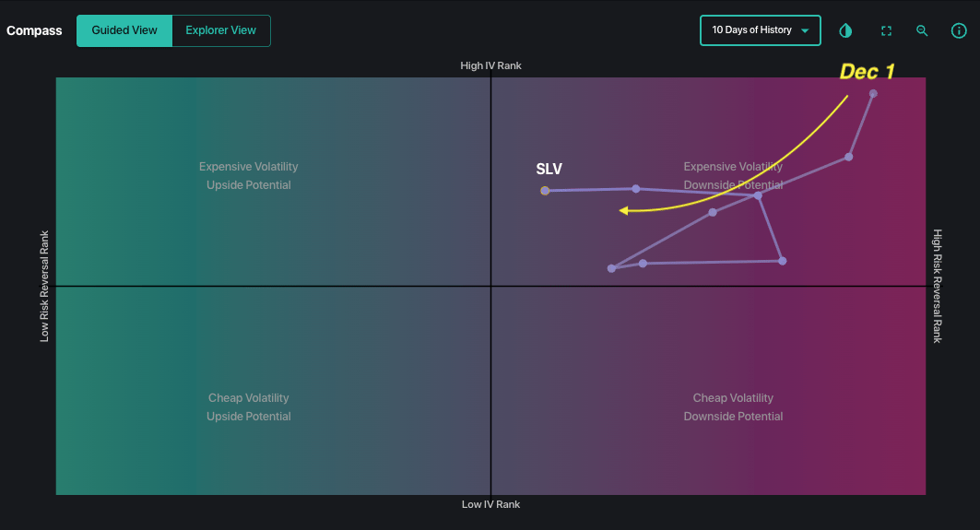Toggle the contrast half-circle theme icon
This screenshot has width=980, height=530.
click(x=845, y=30)
